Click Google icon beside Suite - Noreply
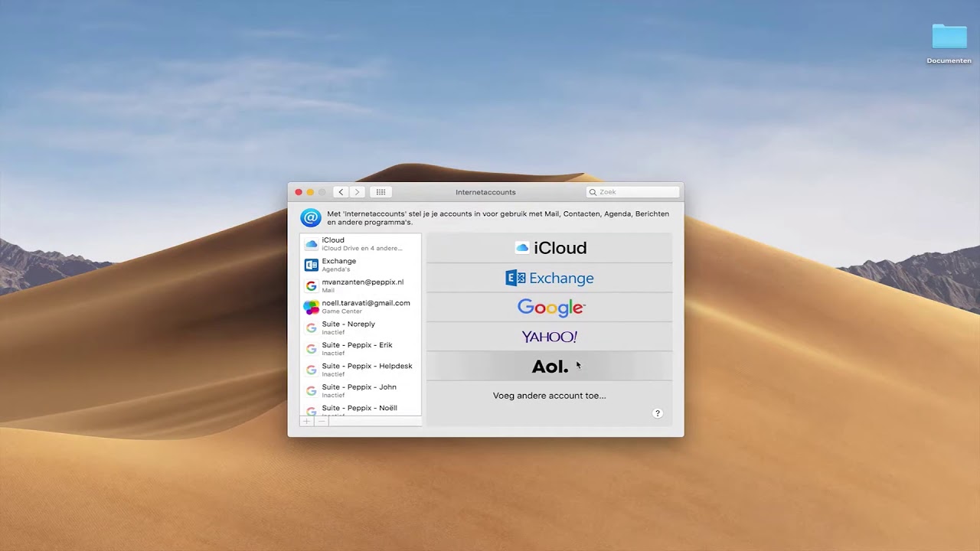Viewport: 980px width, 551px height. click(311, 328)
